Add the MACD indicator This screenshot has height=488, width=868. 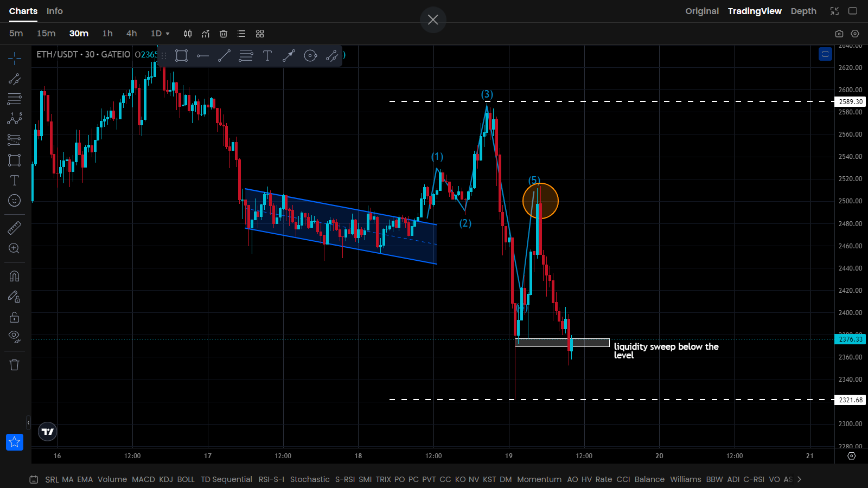pos(143,479)
